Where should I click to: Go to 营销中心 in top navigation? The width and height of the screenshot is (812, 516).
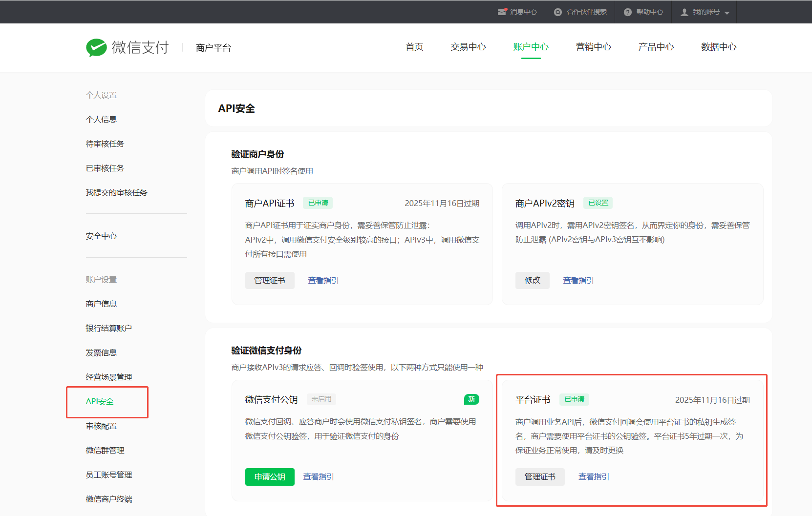(593, 47)
